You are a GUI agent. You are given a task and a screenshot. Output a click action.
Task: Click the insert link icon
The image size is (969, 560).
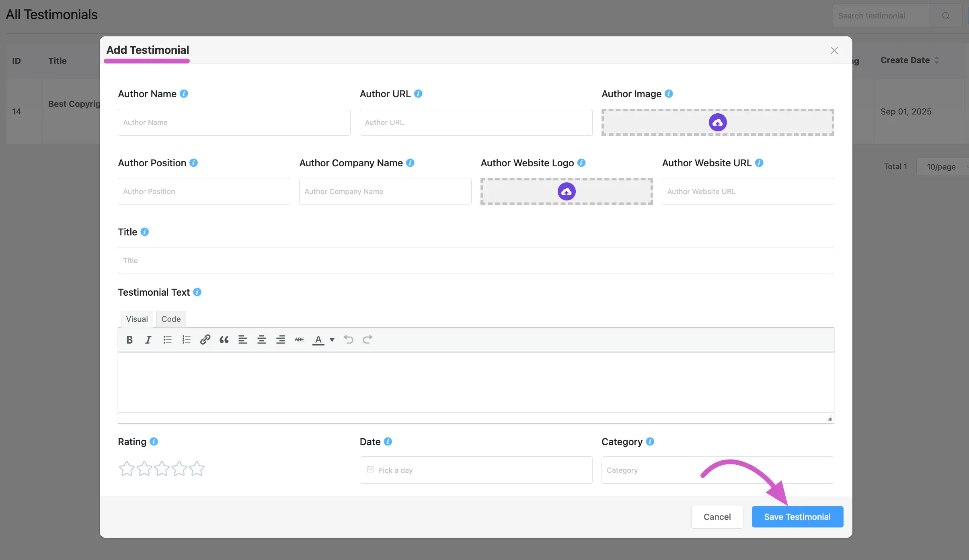coord(205,340)
